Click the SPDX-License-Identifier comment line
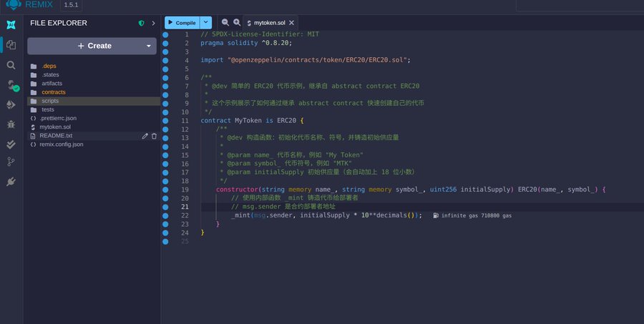Screen dimensions: 644x324 click(260, 34)
